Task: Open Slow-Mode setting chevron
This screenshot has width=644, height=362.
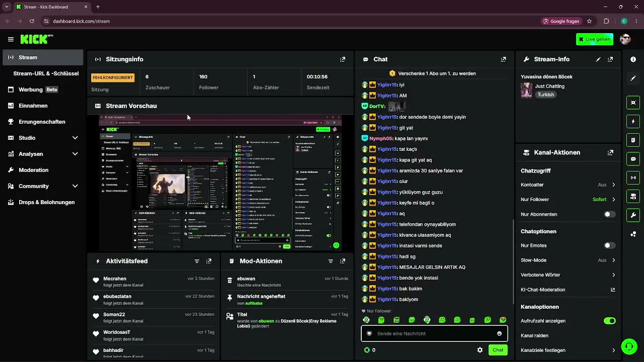Action: [613, 260]
